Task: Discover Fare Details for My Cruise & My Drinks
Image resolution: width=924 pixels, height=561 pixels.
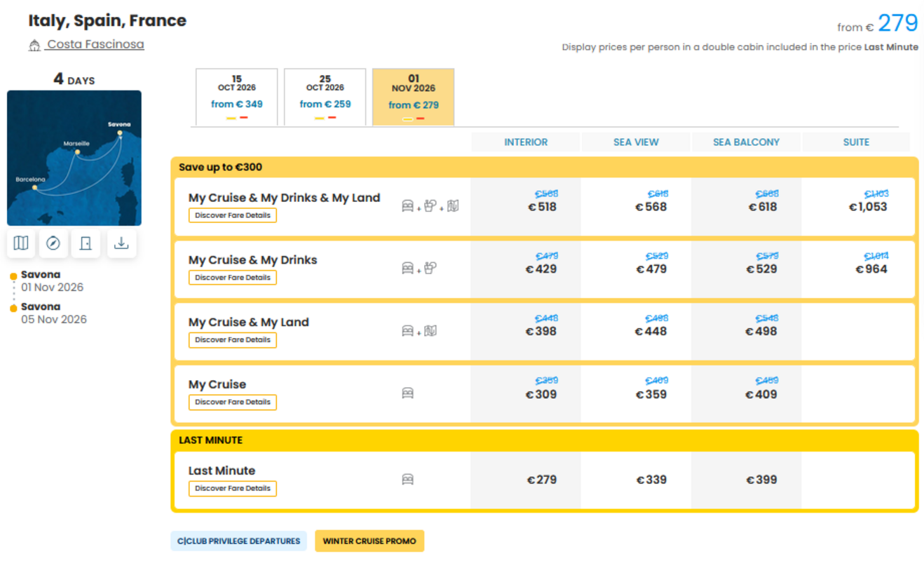Action: click(233, 277)
